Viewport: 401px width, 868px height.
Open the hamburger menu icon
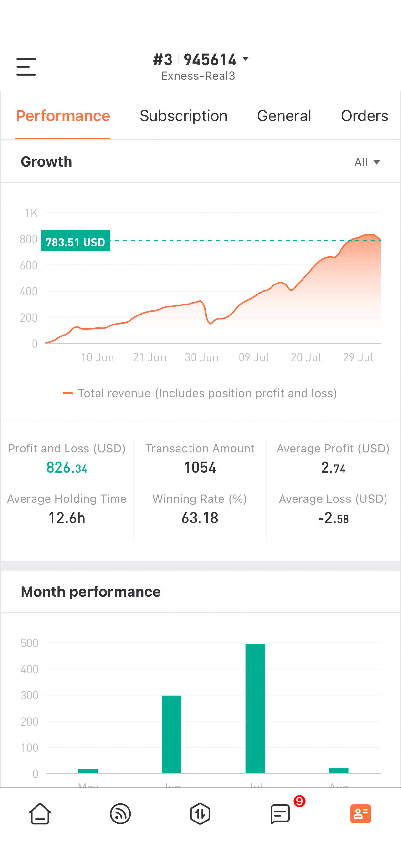26,67
